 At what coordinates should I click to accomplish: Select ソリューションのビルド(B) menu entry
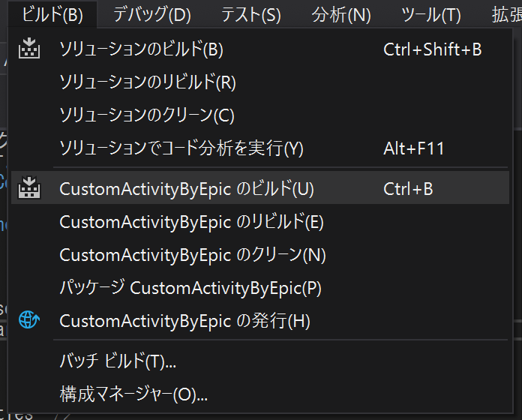[x=260, y=49]
